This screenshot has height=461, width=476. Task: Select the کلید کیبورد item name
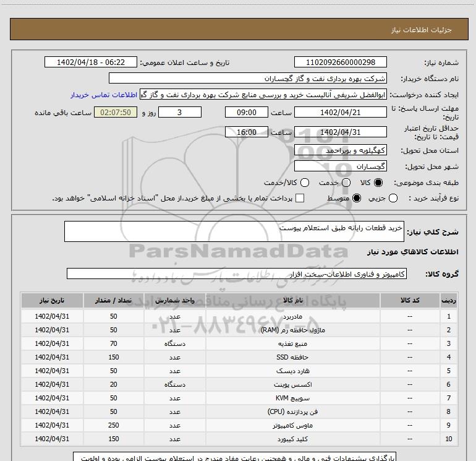pos(292,439)
